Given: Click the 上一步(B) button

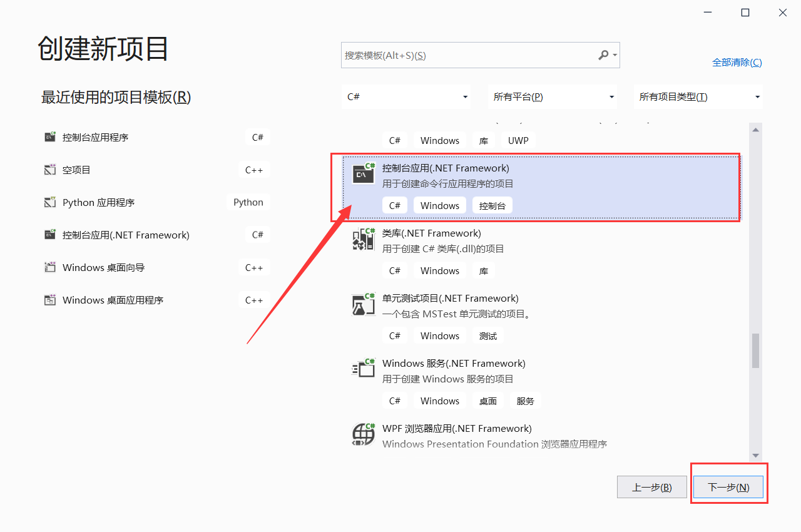Looking at the screenshot, I should (652, 487).
